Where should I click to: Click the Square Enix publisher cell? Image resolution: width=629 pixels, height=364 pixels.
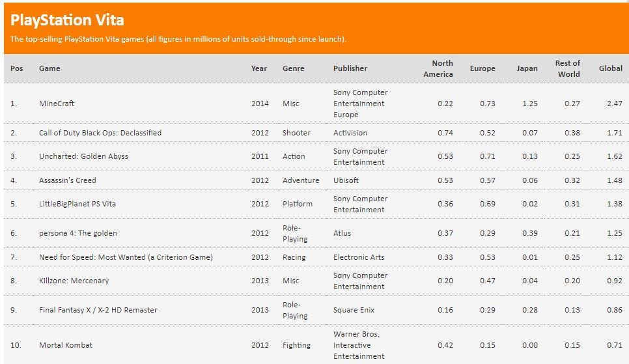coord(354,310)
